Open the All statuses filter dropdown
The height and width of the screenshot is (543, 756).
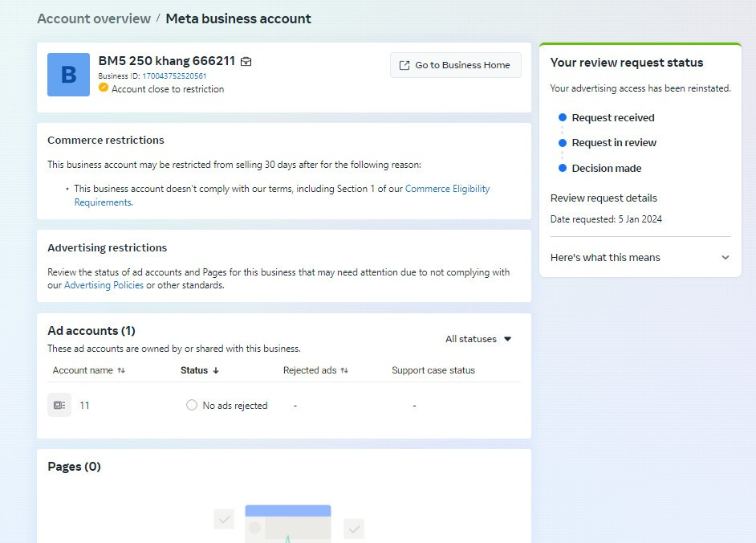[x=478, y=339]
